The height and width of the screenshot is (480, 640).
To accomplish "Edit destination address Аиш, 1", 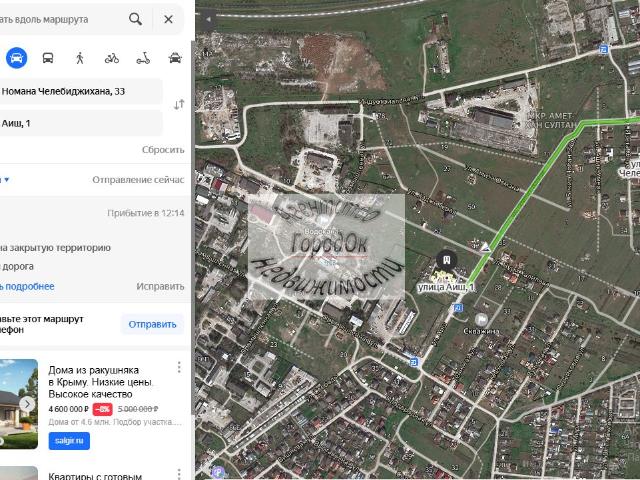I will (x=81, y=123).
